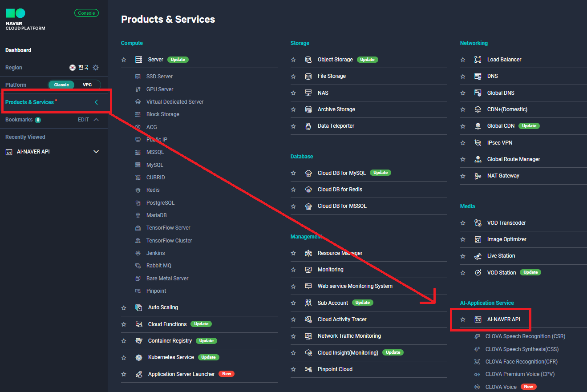
Task: Open CLOVA Speech Recognition (CSR)
Action: pyautogui.click(x=525, y=336)
